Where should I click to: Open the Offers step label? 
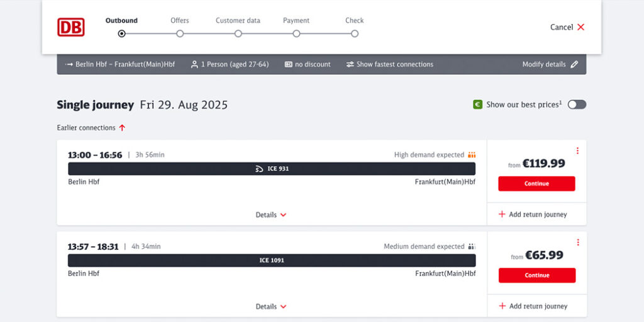click(x=180, y=21)
